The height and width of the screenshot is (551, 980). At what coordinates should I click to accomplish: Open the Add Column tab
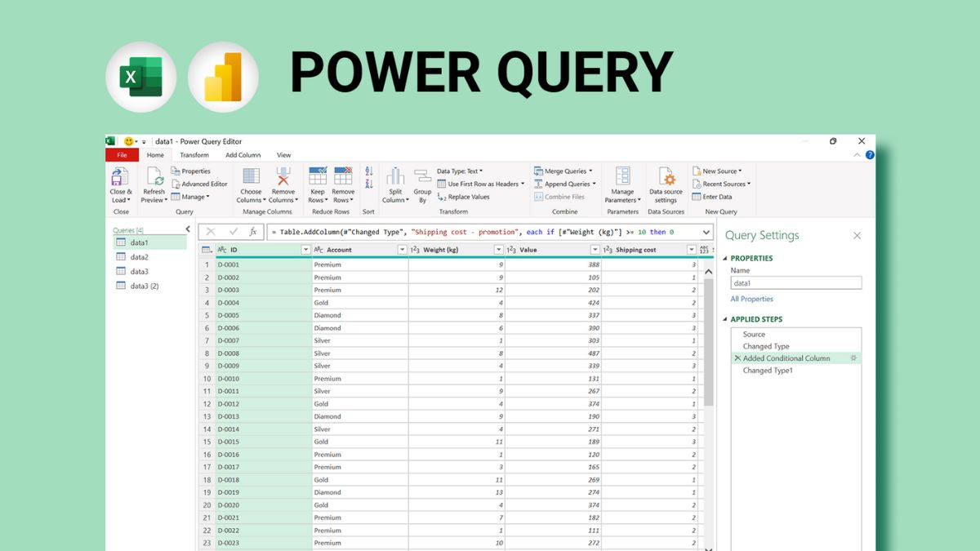(243, 154)
